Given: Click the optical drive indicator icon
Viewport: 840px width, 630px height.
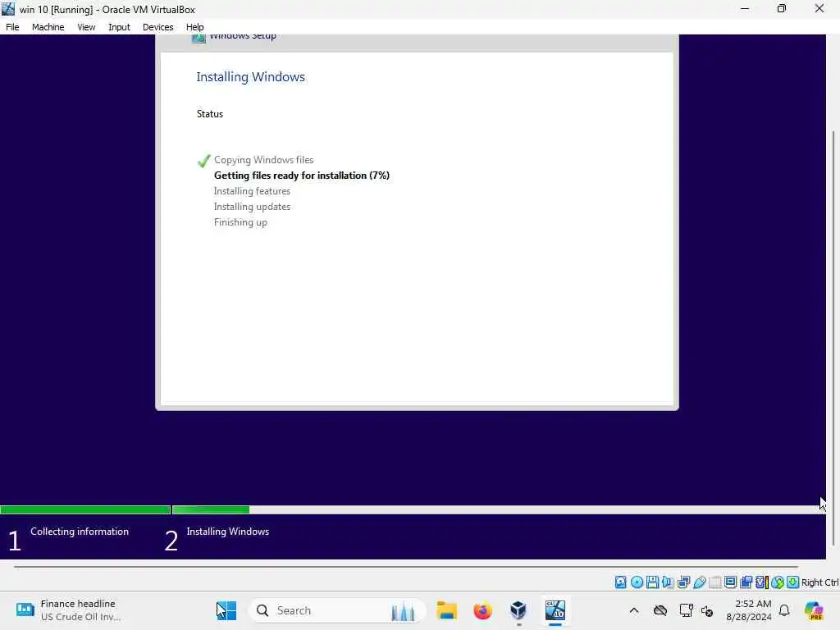Looking at the screenshot, I should pos(637,582).
